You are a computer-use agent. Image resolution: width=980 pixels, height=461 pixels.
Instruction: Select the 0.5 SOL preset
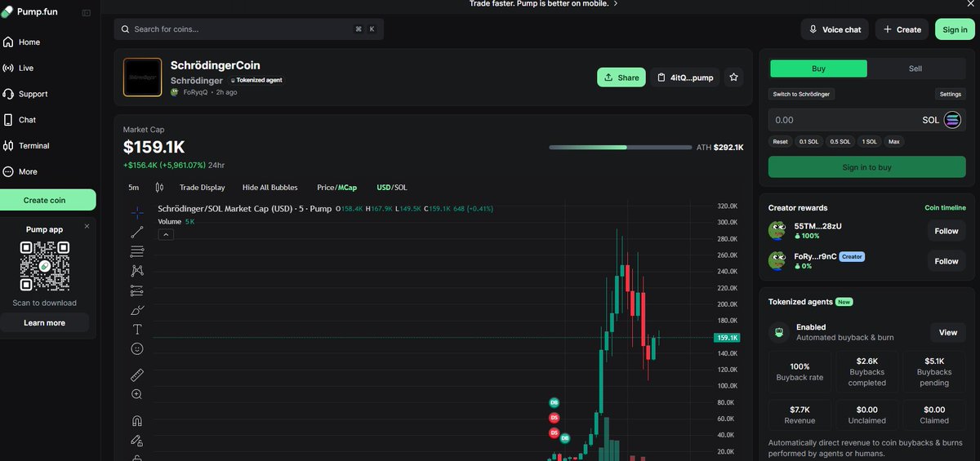pos(840,142)
